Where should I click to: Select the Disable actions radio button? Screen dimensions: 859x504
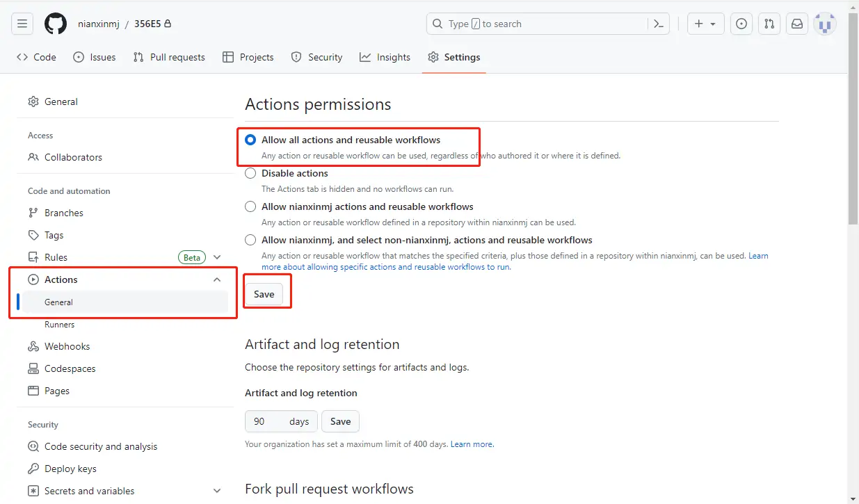point(250,173)
